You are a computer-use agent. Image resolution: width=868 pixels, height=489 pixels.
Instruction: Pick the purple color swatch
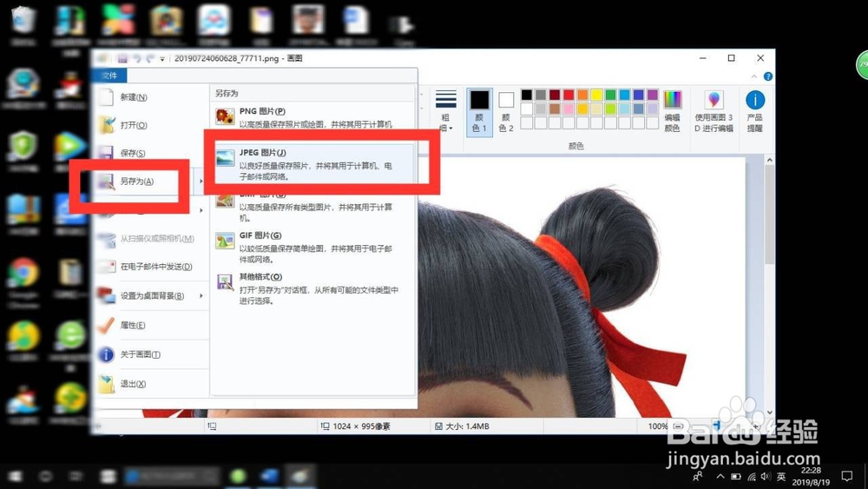(x=653, y=95)
